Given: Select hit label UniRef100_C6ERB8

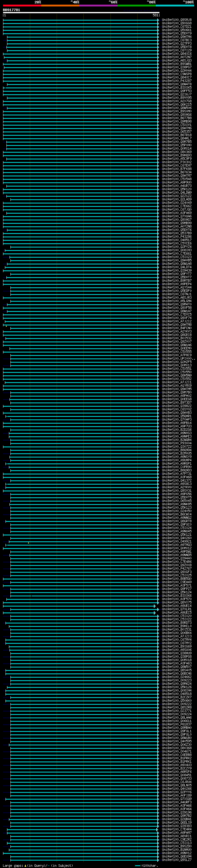Looking at the screenshot, I should [177, 755].
